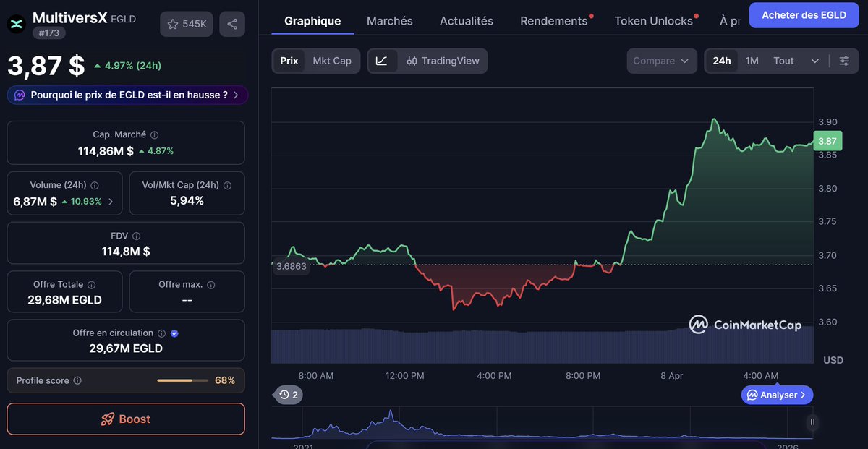Image resolution: width=868 pixels, height=449 pixels.
Task: Click the green 3.87 current price label
Action: pos(827,141)
